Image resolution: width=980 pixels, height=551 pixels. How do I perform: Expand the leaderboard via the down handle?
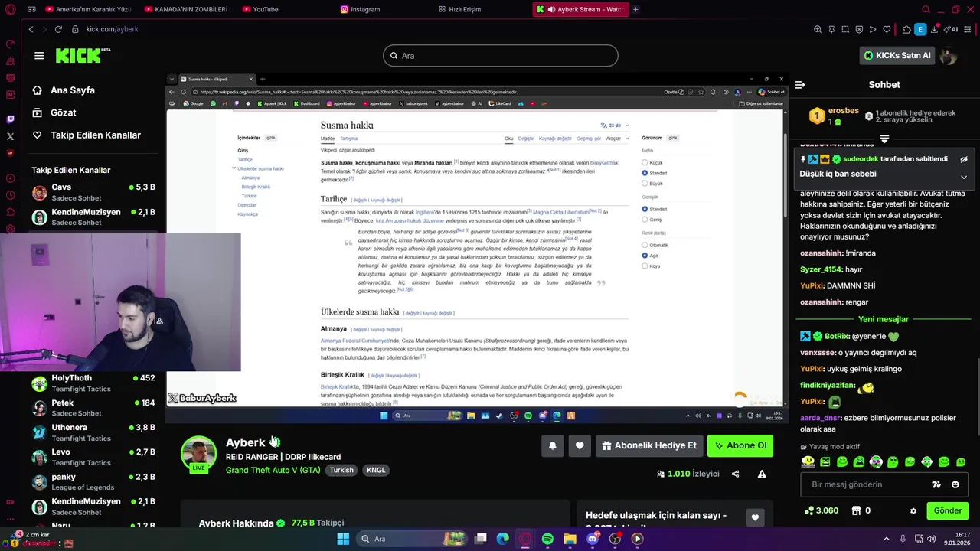884,139
